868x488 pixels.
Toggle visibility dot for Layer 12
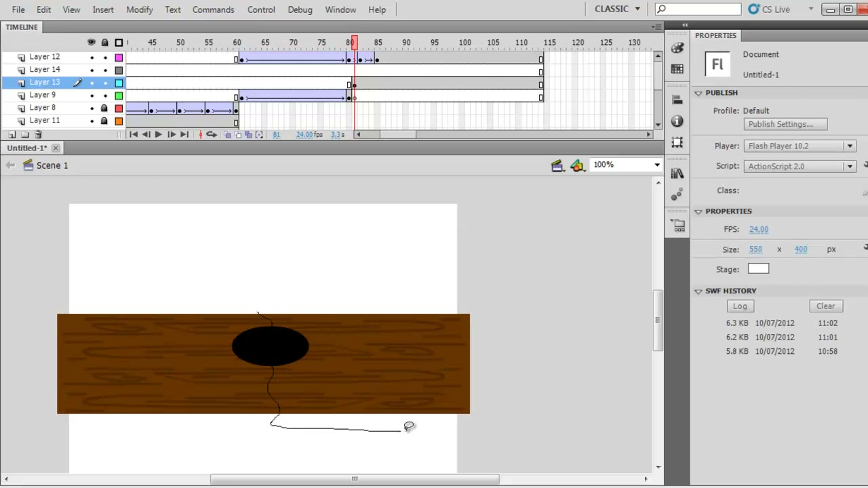tap(92, 58)
